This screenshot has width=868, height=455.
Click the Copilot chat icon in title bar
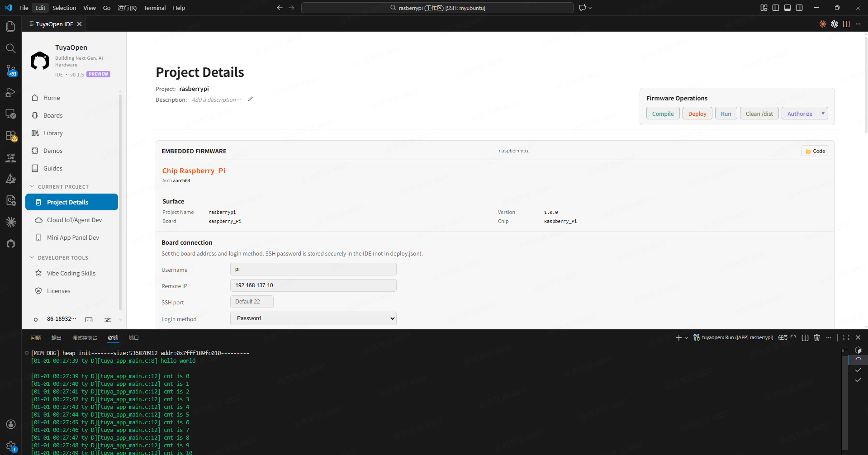point(583,8)
